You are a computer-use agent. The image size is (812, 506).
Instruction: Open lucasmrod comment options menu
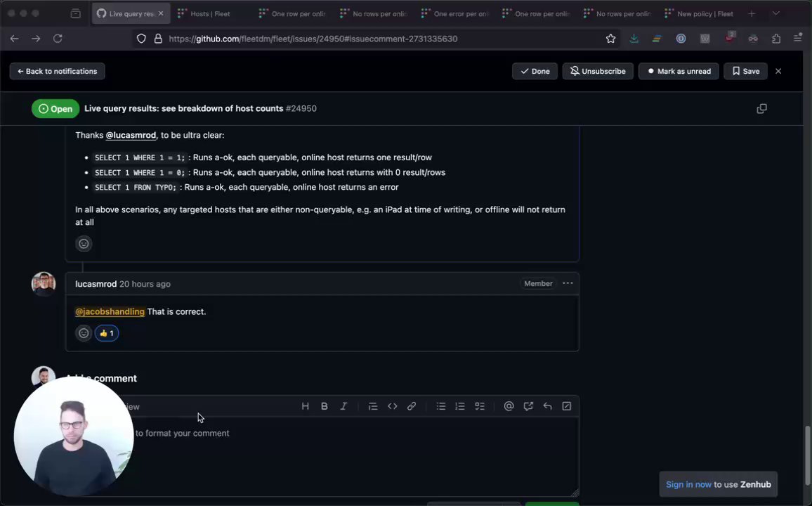click(568, 283)
